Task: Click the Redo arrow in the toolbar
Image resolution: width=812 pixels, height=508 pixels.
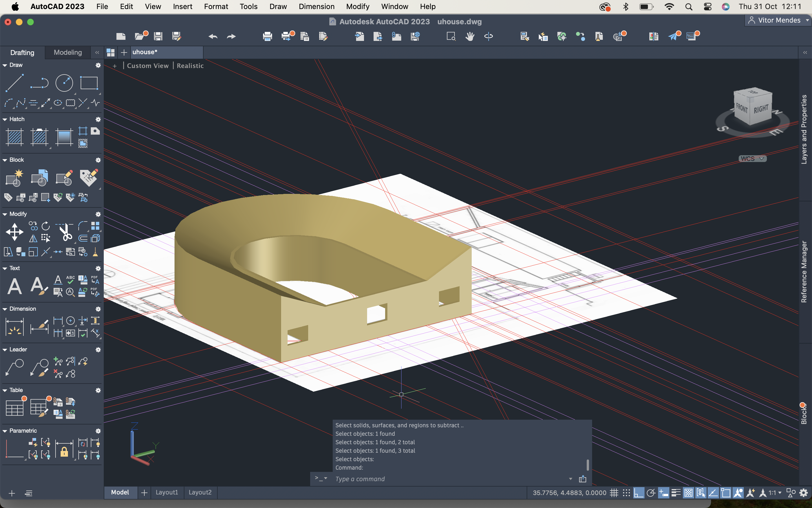Action: [x=231, y=36]
